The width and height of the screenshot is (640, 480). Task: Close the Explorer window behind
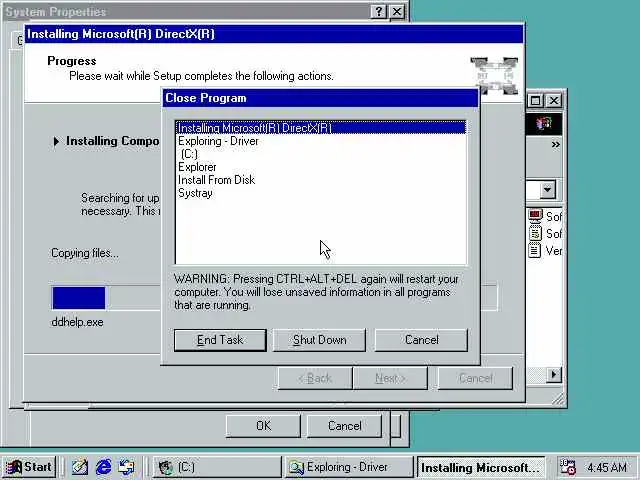coord(554,100)
